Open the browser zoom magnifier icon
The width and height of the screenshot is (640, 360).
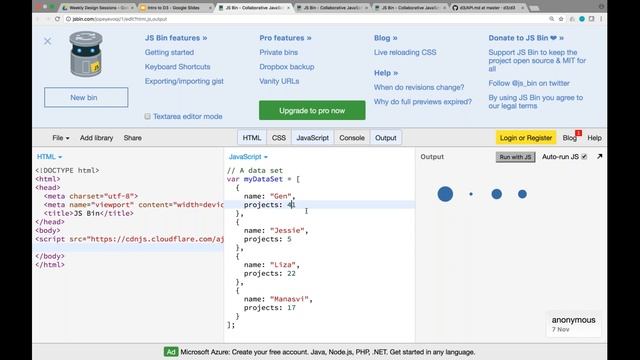pyautogui.click(x=551, y=19)
